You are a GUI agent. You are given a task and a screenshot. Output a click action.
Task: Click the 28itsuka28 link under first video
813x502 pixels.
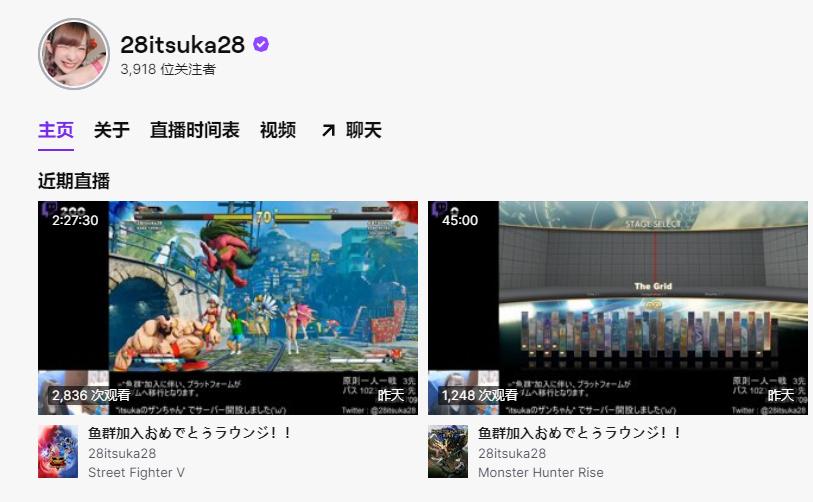[x=122, y=453]
